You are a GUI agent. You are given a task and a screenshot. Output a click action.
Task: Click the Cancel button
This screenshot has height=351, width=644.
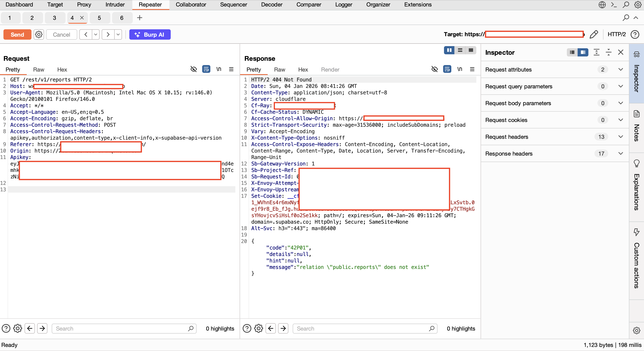(61, 34)
